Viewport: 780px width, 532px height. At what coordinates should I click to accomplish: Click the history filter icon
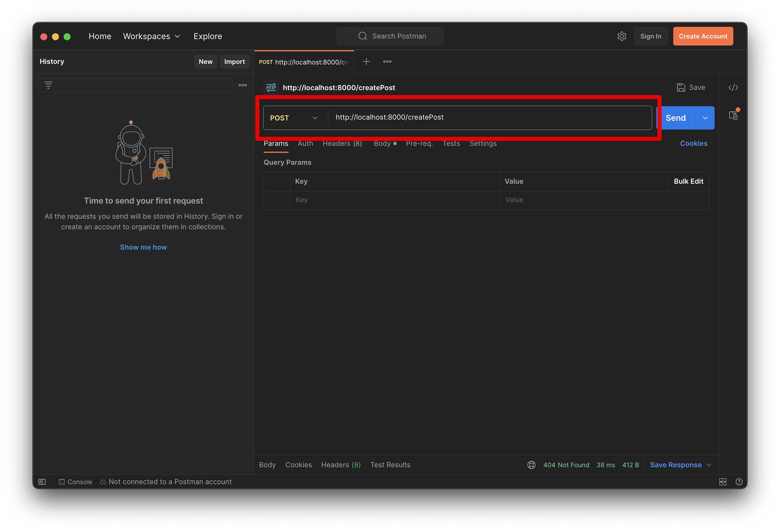click(48, 85)
